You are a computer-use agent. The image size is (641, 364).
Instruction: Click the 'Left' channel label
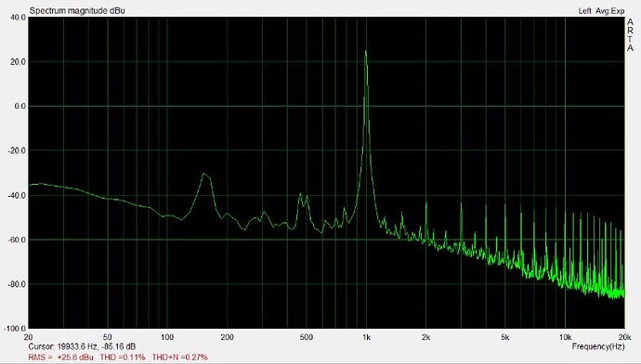(584, 11)
